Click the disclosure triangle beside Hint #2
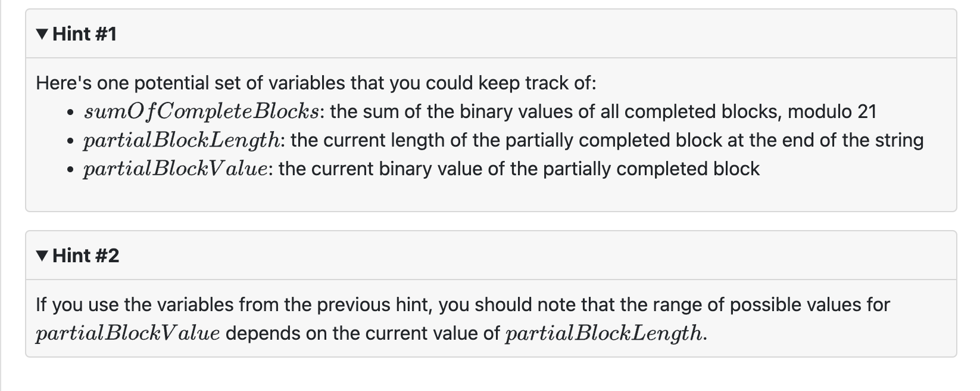 point(41,256)
